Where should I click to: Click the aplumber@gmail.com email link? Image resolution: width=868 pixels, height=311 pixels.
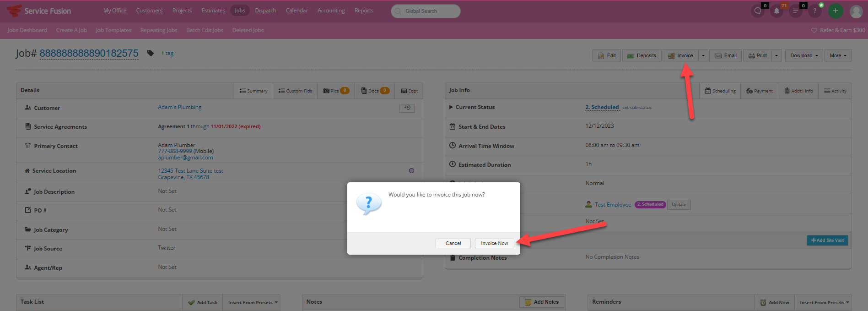point(185,158)
